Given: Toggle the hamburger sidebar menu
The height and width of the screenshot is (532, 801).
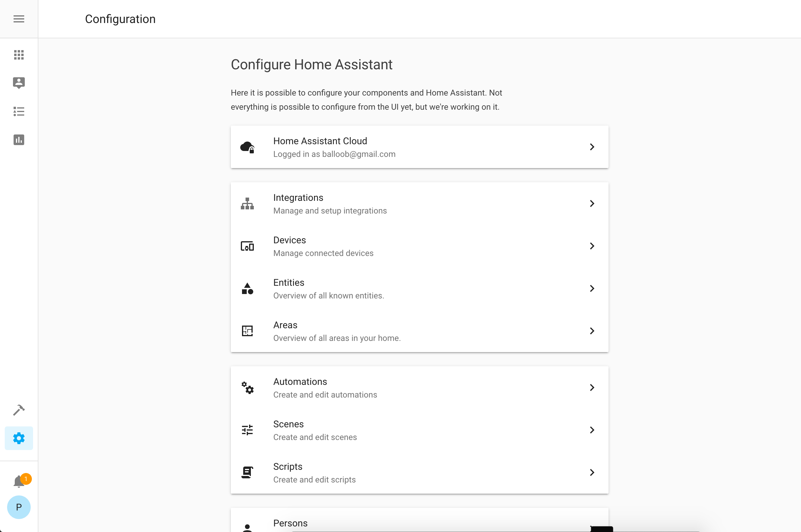Looking at the screenshot, I should click(x=19, y=19).
